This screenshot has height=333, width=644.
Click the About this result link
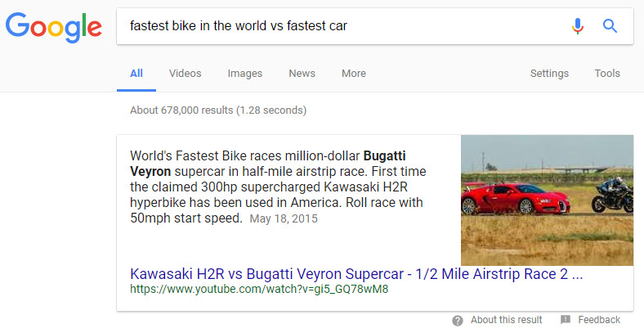tap(506, 320)
